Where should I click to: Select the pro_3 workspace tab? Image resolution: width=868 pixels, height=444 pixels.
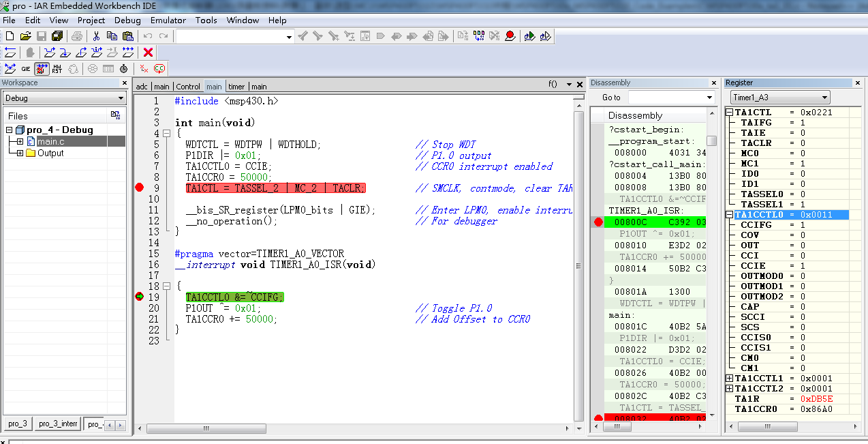click(18, 424)
